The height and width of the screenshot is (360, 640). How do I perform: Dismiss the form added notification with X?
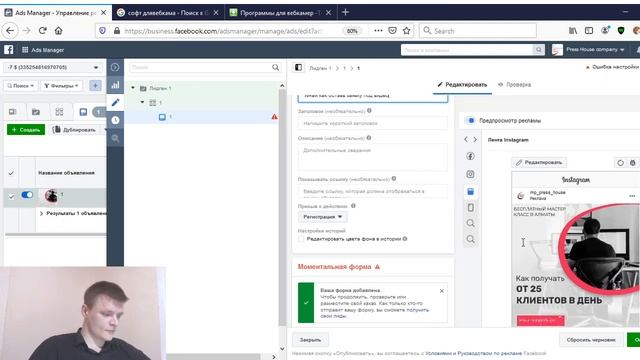[442, 291]
